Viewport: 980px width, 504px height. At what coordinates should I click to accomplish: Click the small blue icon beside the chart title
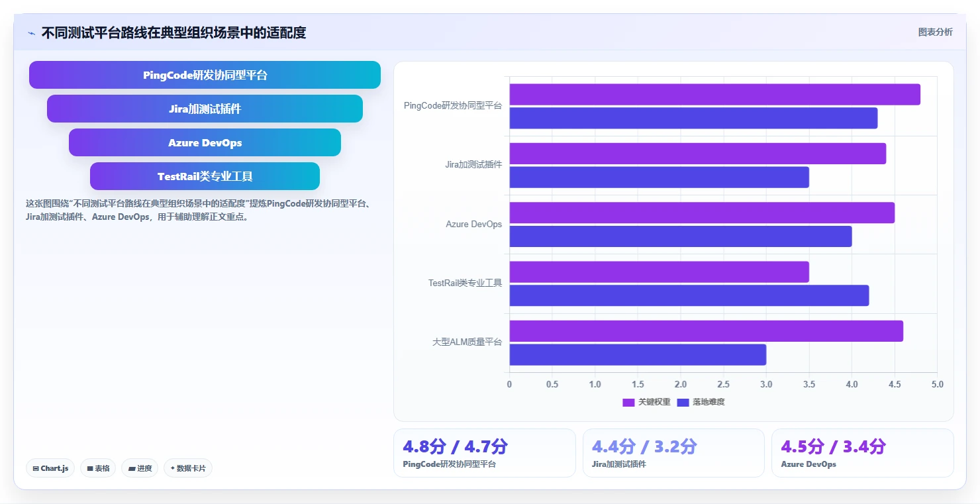pos(31,33)
